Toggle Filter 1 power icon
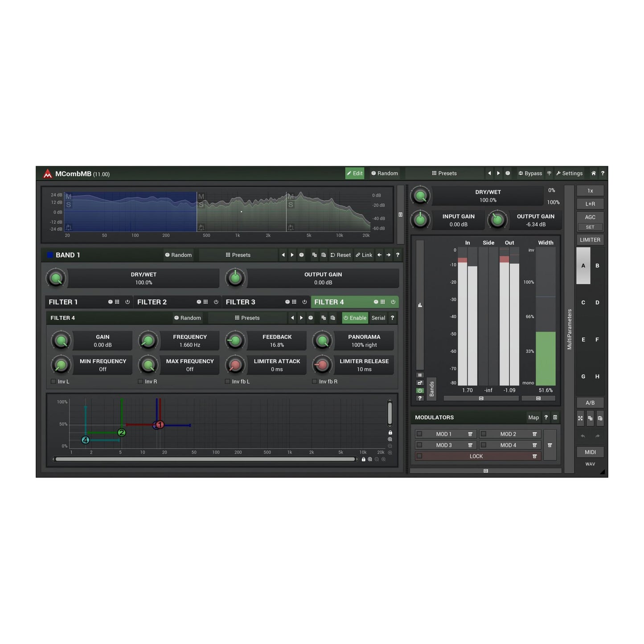The width and height of the screenshot is (644, 644). click(127, 302)
